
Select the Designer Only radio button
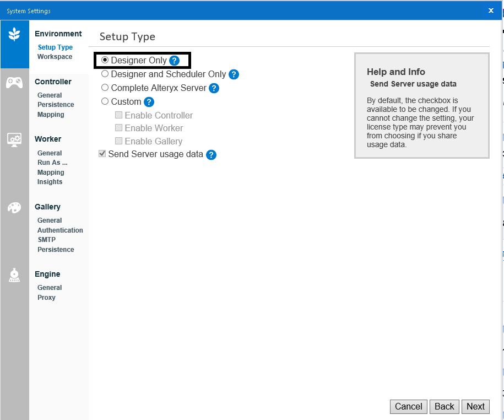click(x=105, y=60)
